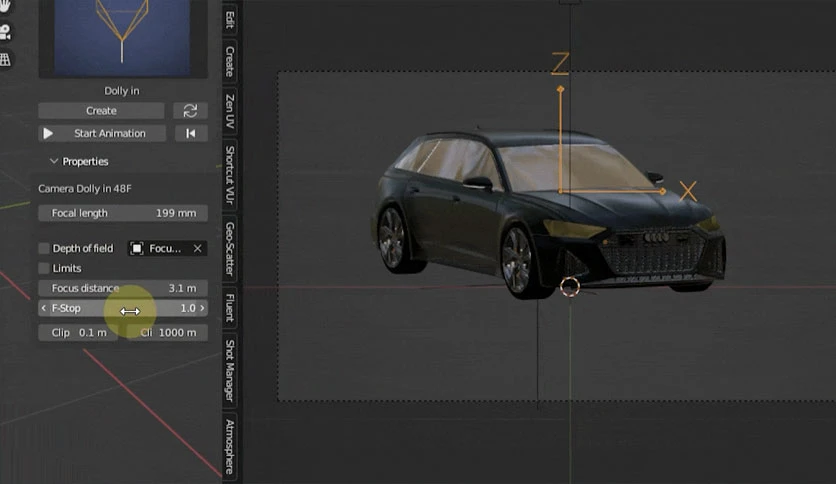Open the Shortcut VUr sidebar tab
The height and width of the screenshot is (484, 836).
click(x=230, y=175)
